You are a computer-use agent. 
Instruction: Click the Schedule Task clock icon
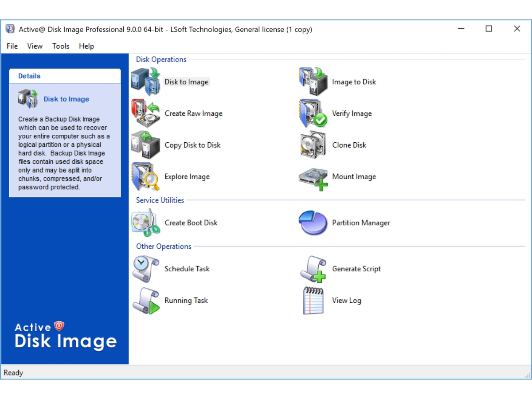coord(146,269)
